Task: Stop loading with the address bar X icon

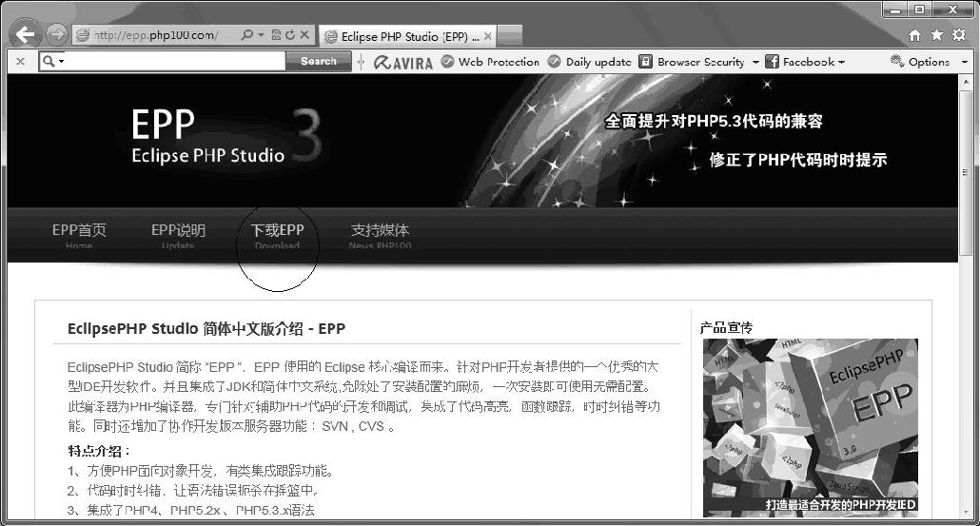Action: tap(304, 35)
